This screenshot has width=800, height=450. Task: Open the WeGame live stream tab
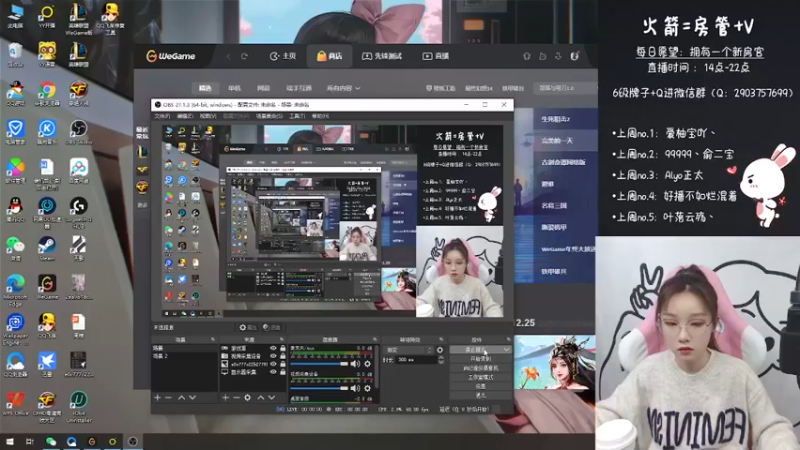(436, 56)
